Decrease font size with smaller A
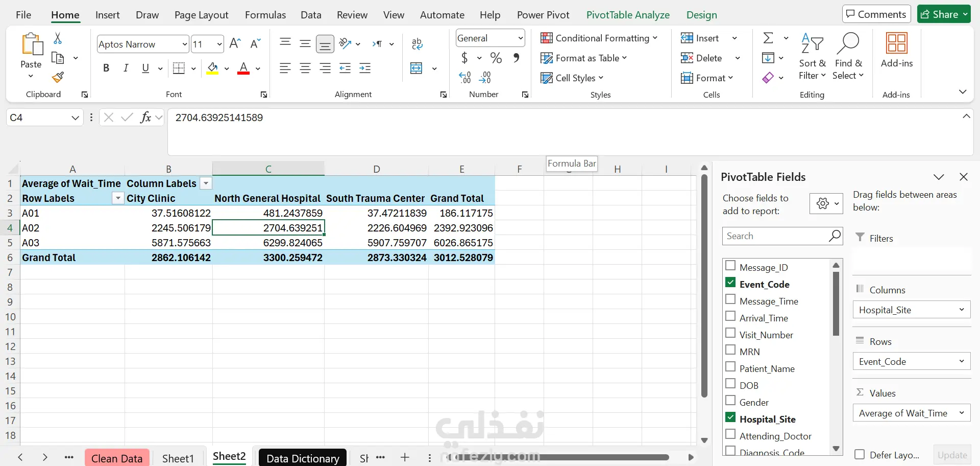The width and height of the screenshot is (980, 466). pos(256,43)
